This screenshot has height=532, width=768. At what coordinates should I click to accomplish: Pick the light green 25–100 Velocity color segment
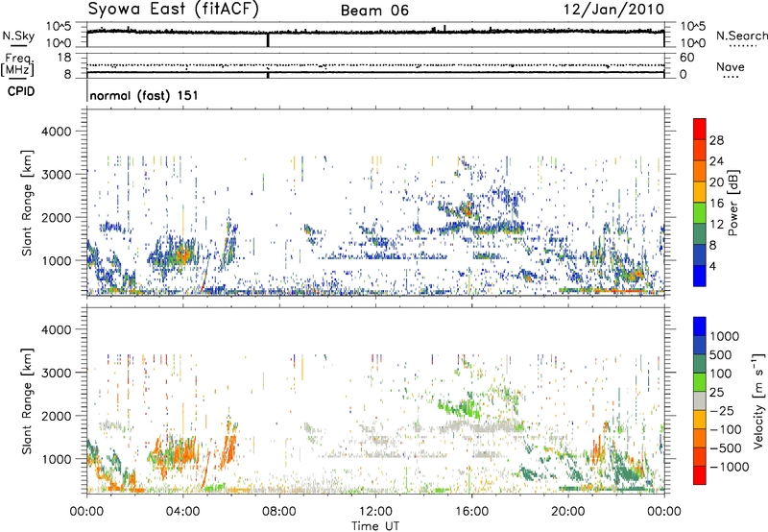pos(700,382)
